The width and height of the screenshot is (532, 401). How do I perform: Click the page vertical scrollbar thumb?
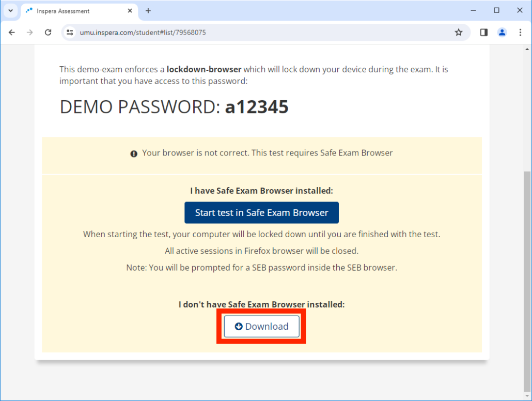(527, 282)
